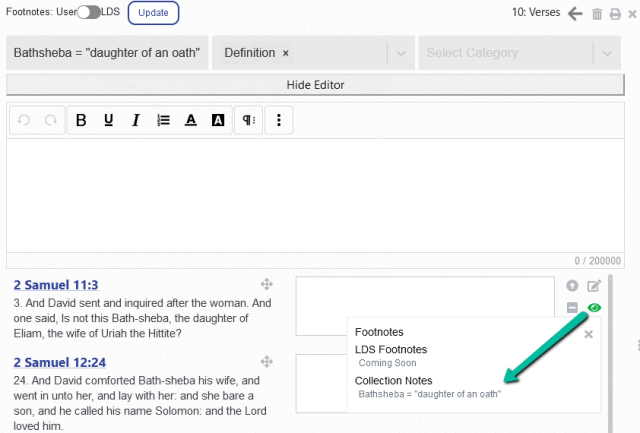Apply bold formatting in editor

81,120
